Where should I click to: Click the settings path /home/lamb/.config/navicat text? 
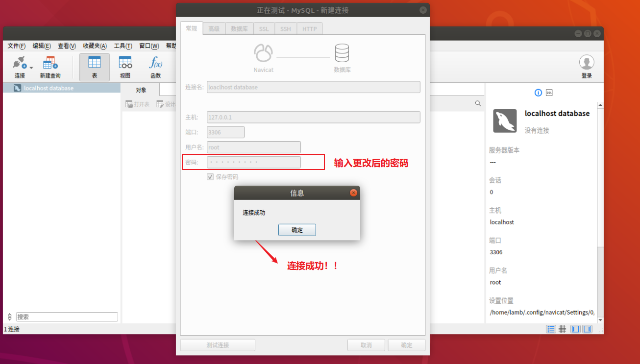coord(542,312)
